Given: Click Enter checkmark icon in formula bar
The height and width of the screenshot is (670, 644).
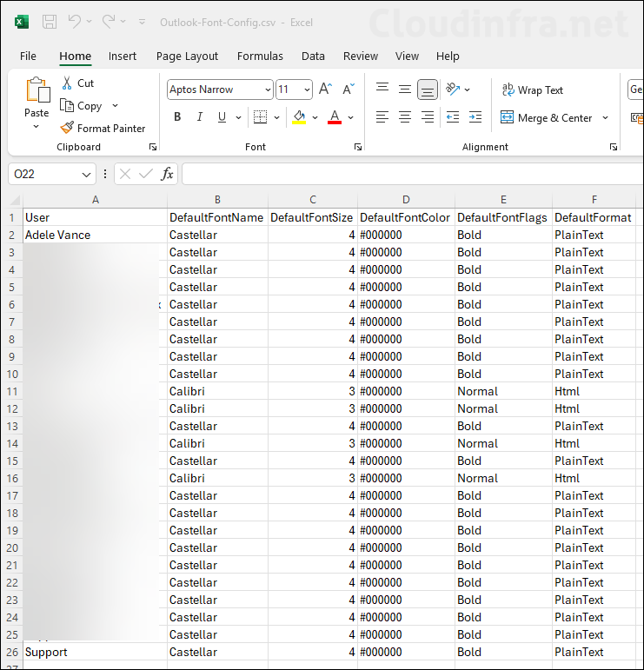Looking at the screenshot, I should [x=146, y=174].
